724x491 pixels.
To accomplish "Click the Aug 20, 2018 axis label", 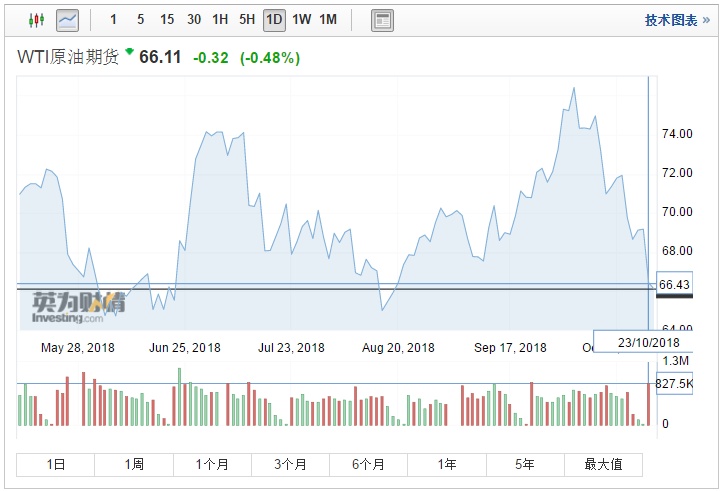I will pyautogui.click(x=398, y=347).
